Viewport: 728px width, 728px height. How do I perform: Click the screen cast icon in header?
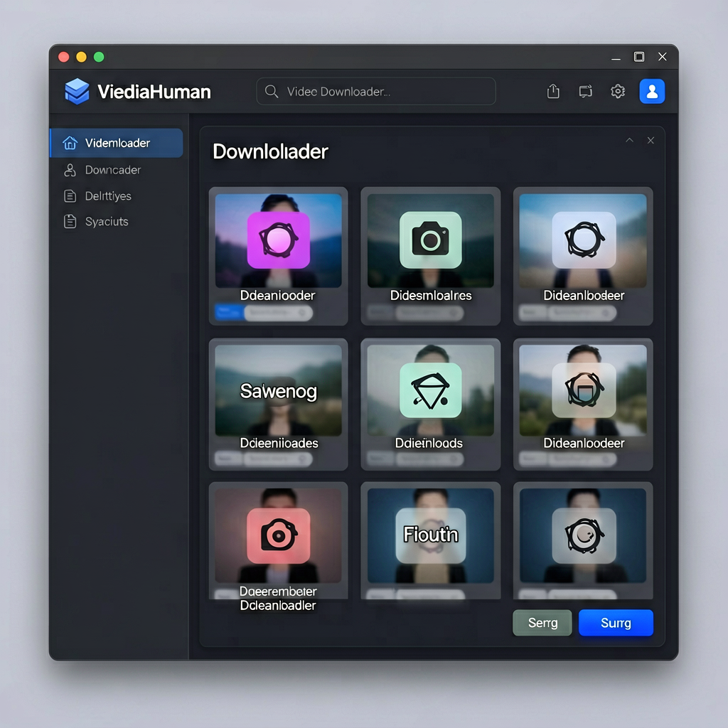tap(586, 91)
